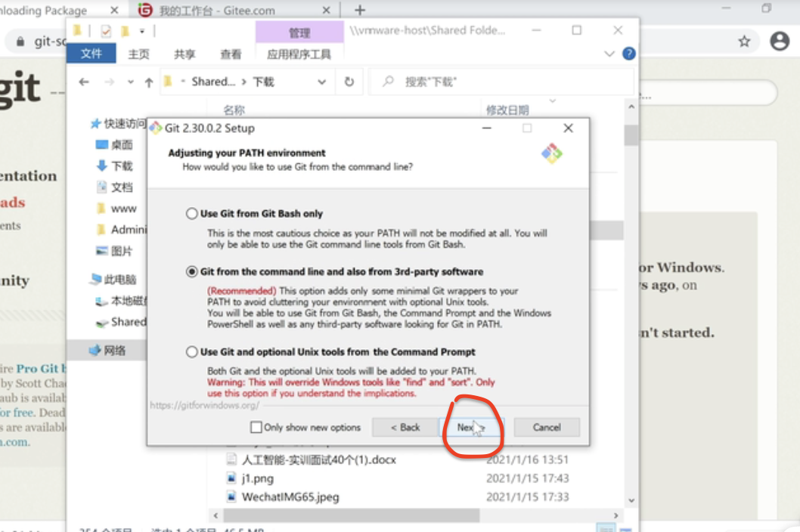
Task: Open the 应用程序工具 ribbon tab
Action: [299, 54]
